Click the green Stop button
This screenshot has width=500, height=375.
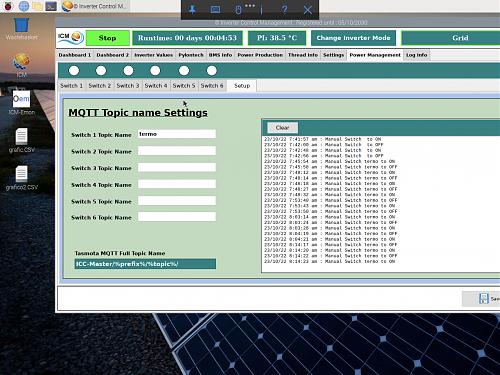pos(107,38)
